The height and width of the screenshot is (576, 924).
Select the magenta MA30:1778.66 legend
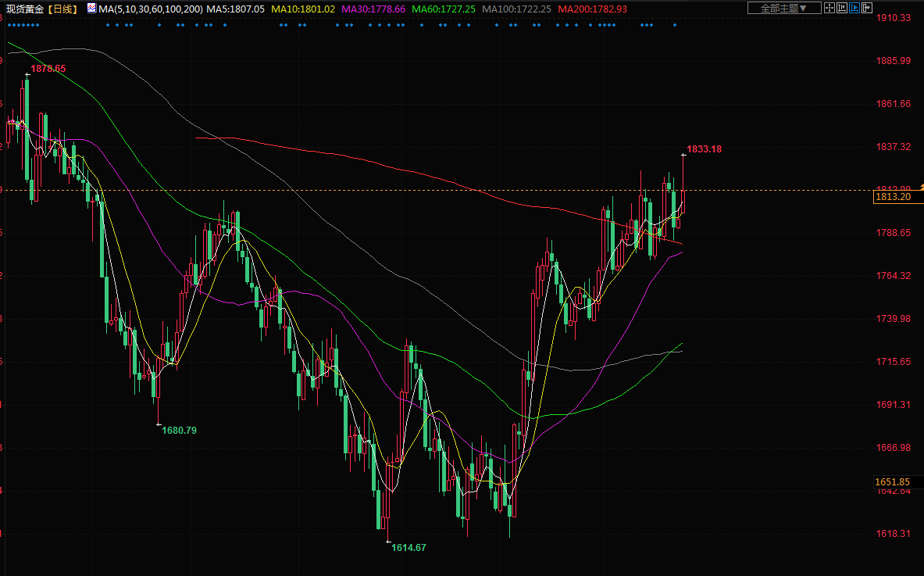(373, 9)
